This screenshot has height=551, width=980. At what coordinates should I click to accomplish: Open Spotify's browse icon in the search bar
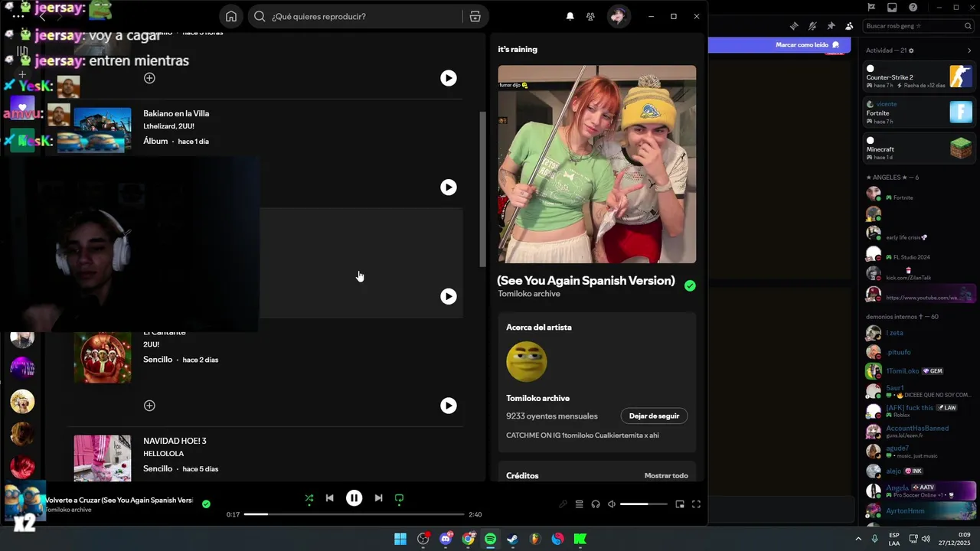click(x=475, y=16)
